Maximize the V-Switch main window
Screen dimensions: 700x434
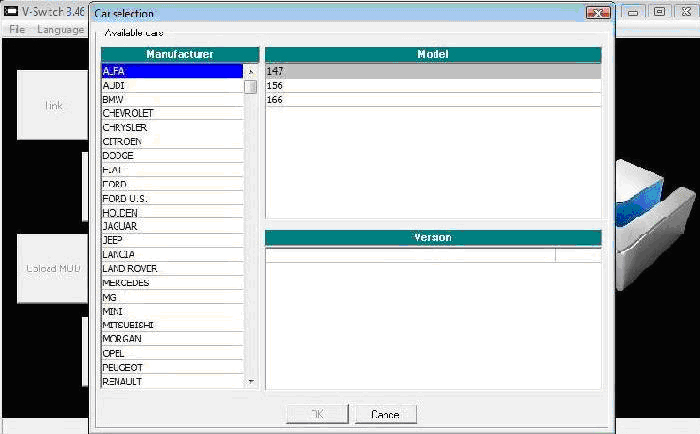pos(659,13)
